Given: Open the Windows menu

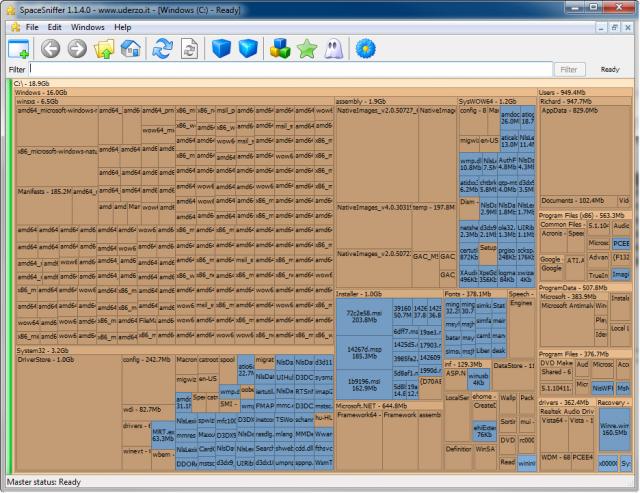Looking at the screenshot, I should click(88, 27).
